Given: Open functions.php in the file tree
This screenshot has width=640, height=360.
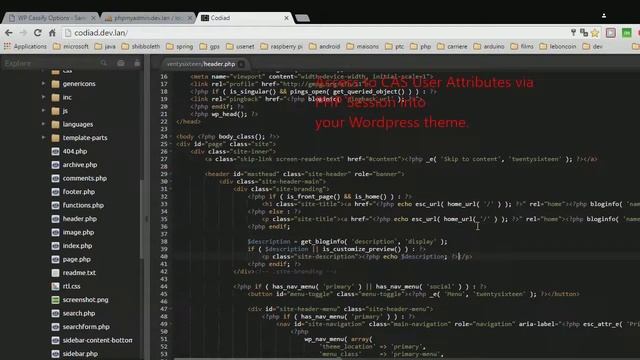Looking at the screenshot, I should click(x=83, y=205).
